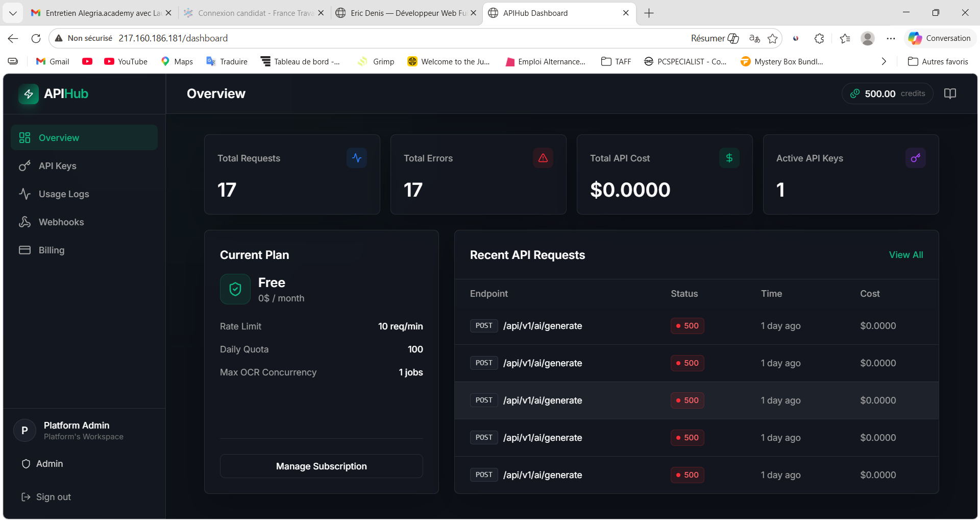Click the Time column header

click(771, 294)
